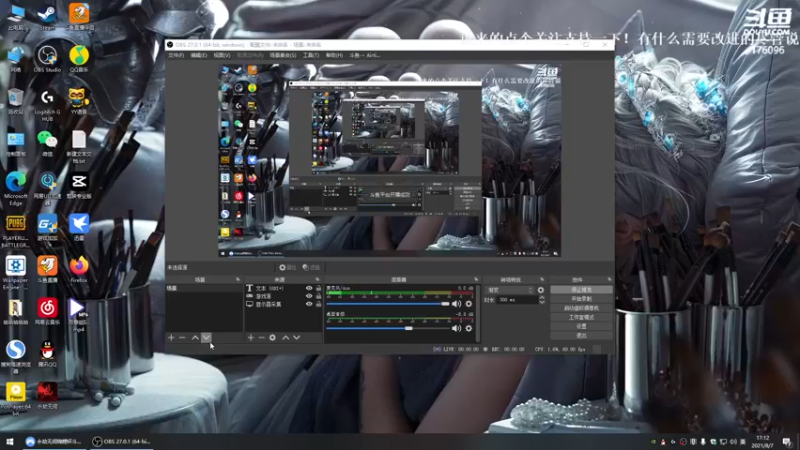Open the Microsoft Edge desktop shortcut
Image resolution: width=800 pixels, height=450 pixels.
pos(15,189)
